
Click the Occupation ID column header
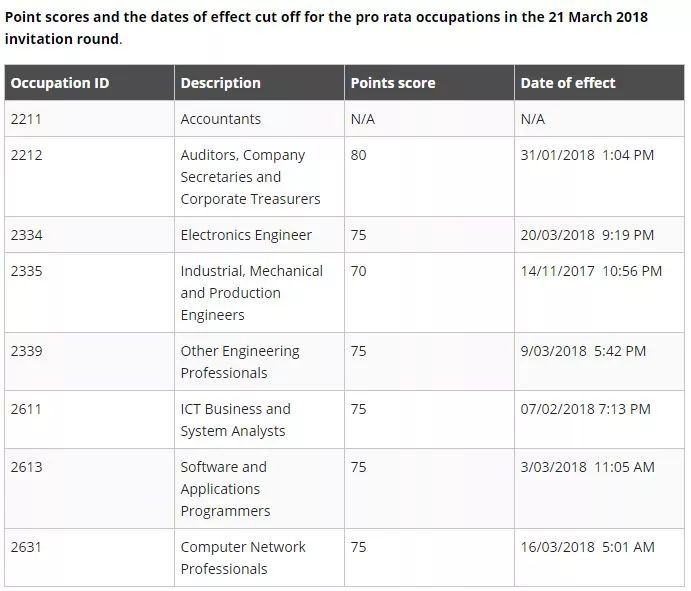tap(89, 83)
